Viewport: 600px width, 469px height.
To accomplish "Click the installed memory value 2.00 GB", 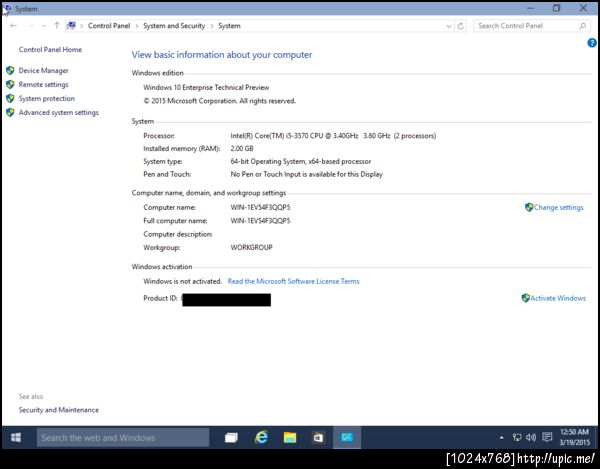I will coord(242,148).
